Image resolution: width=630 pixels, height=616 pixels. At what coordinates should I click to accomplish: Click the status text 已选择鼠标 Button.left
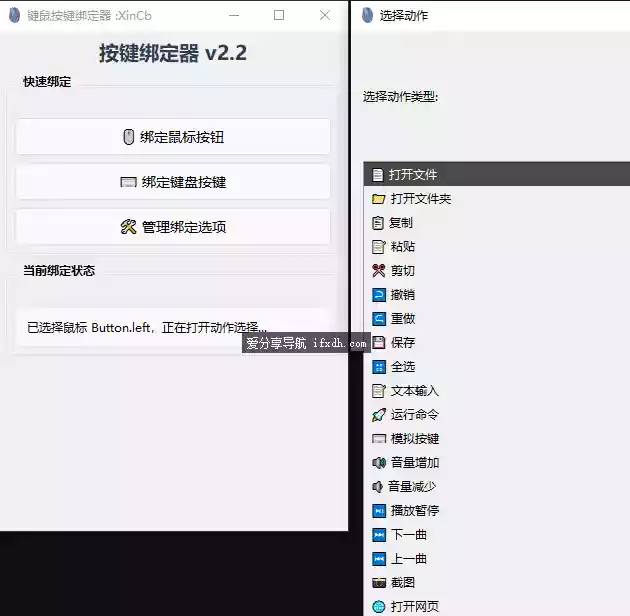pos(89,327)
